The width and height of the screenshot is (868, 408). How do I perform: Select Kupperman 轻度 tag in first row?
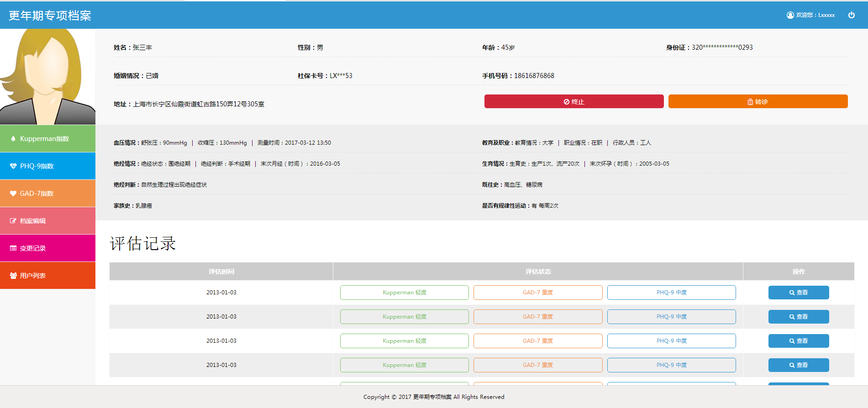[x=404, y=293]
